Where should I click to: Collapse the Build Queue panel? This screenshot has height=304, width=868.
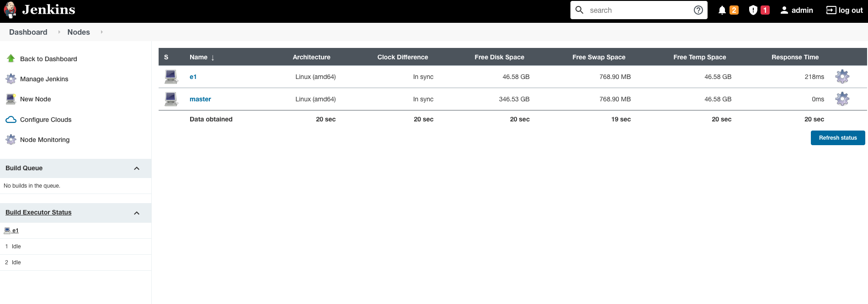point(136,168)
